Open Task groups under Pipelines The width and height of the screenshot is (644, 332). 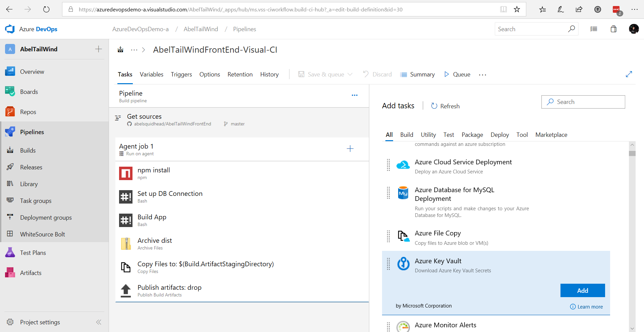pos(36,201)
